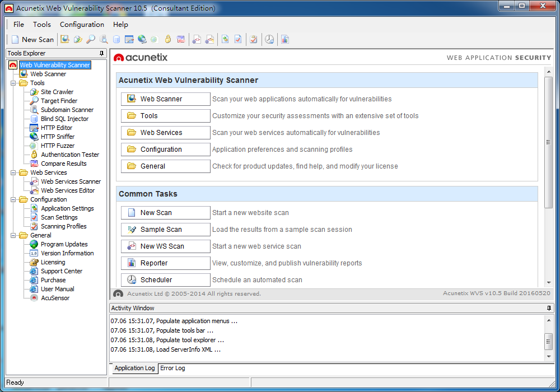This screenshot has width=560, height=392.
Task: Click main panel vertical scrollbar thumb
Action: pos(549,142)
